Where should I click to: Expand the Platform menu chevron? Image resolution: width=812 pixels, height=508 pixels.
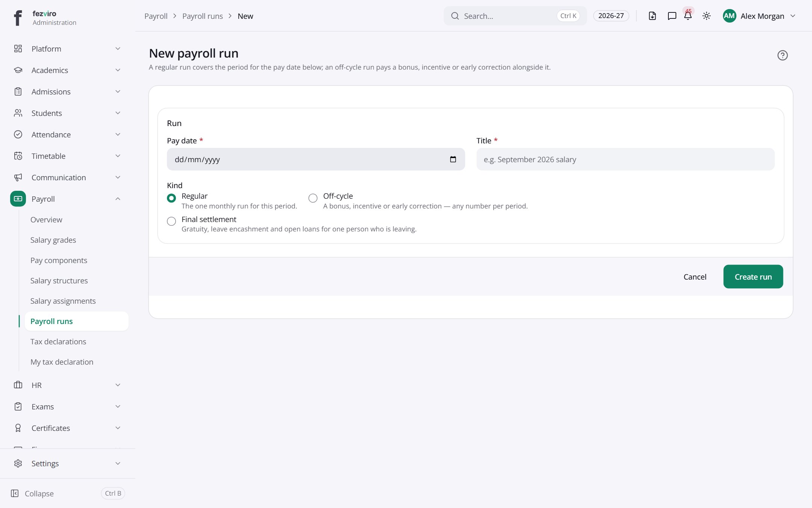click(118, 49)
